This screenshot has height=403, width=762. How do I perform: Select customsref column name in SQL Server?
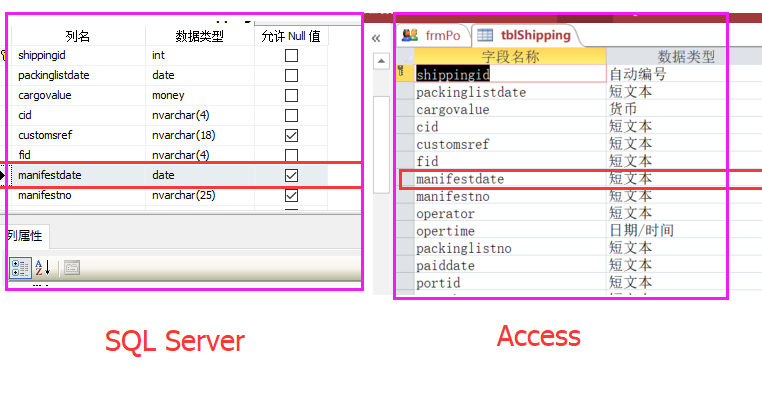click(45, 135)
